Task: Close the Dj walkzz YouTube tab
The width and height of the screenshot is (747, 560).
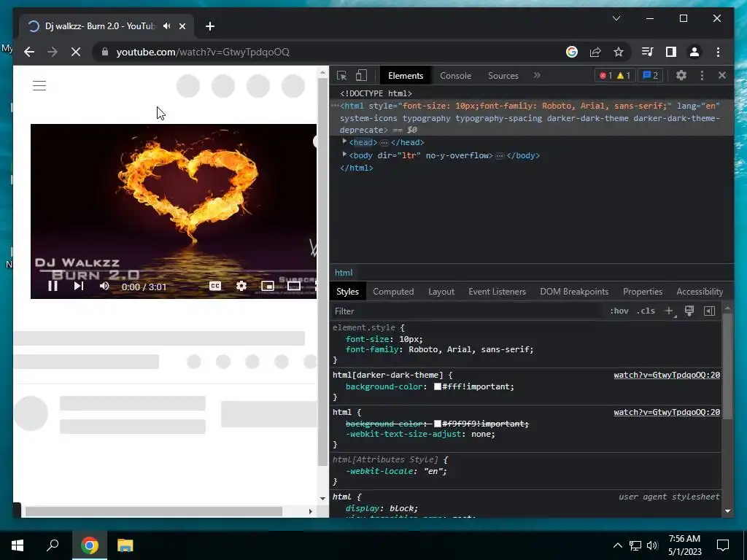Action: [182, 26]
